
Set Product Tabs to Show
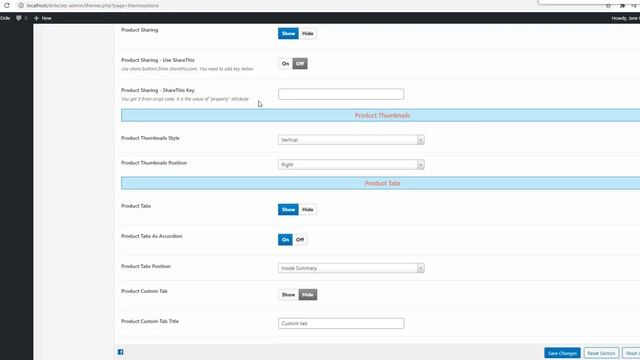pyautogui.click(x=288, y=209)
